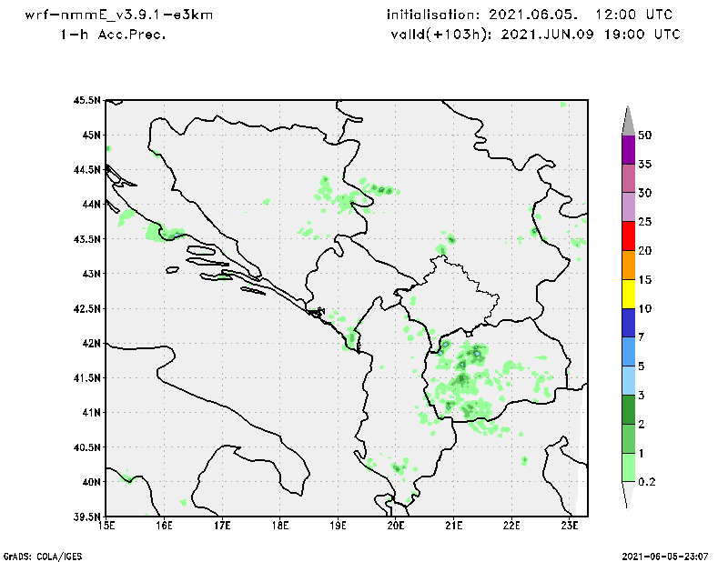Click the 23E longitude label
The image size is (728, 562).
tap(570, 526)
